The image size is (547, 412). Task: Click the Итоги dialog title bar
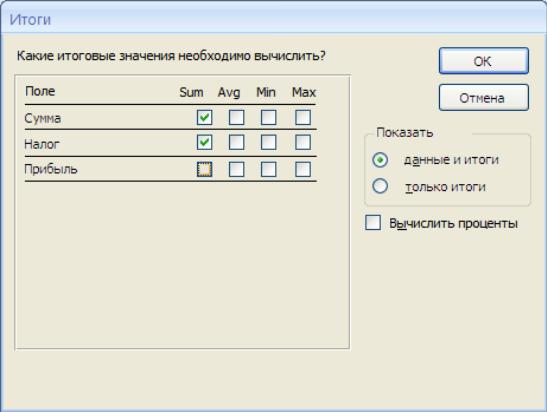[274, 19]
